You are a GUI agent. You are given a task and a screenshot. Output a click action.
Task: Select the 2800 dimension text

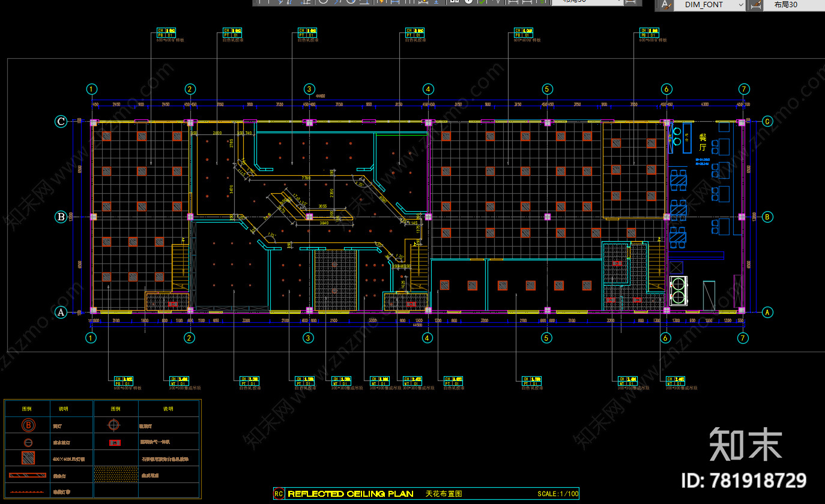coord(217,133)
